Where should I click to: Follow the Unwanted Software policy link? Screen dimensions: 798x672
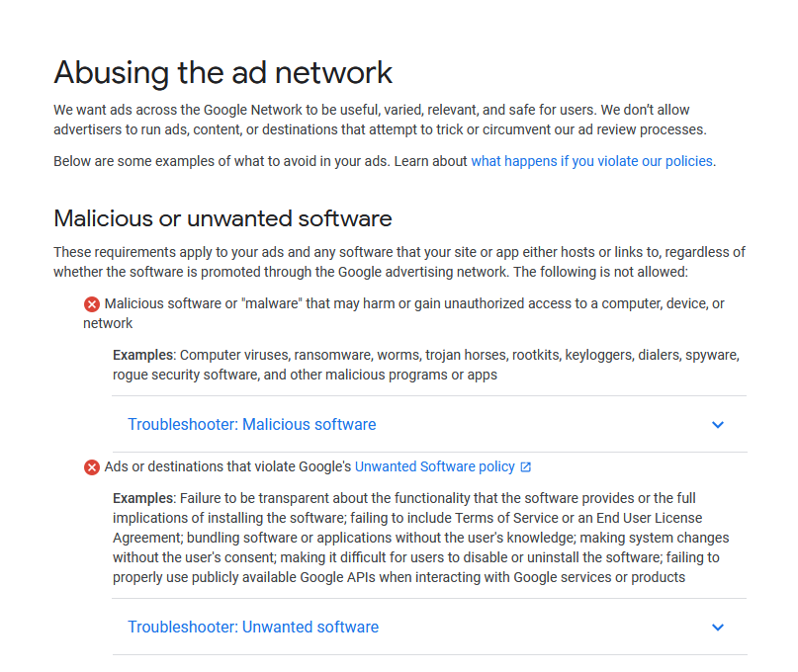pos(435,466)
